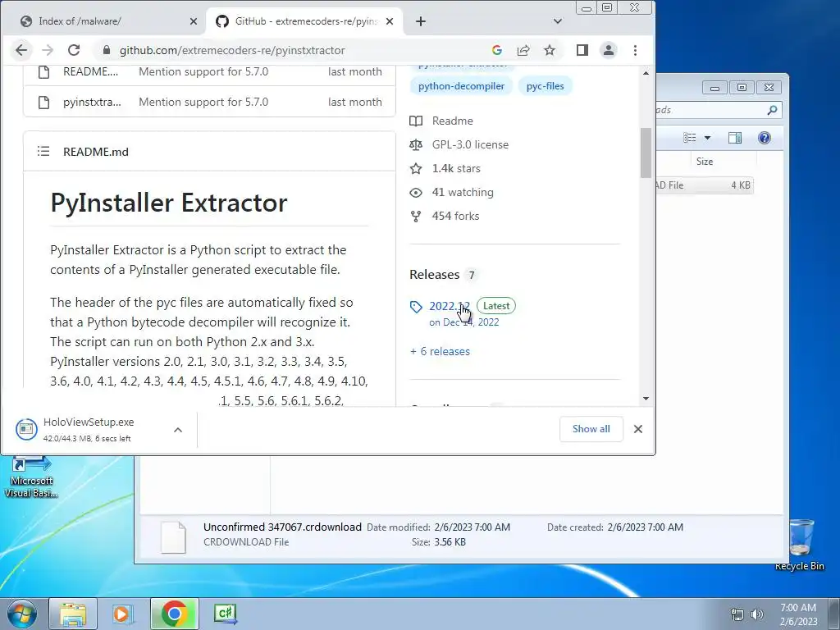Reload the GitHub page
Image resolution: width=840 pixels, height=630 pixels.
point(73,50)
